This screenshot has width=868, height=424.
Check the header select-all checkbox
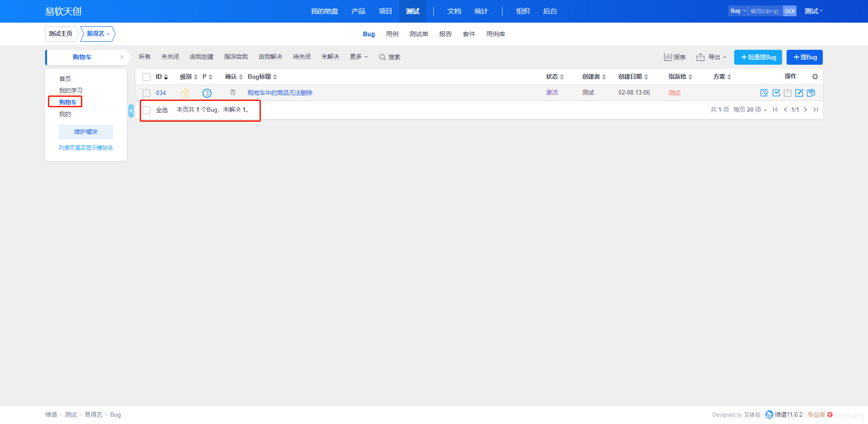tap(146, 77)
